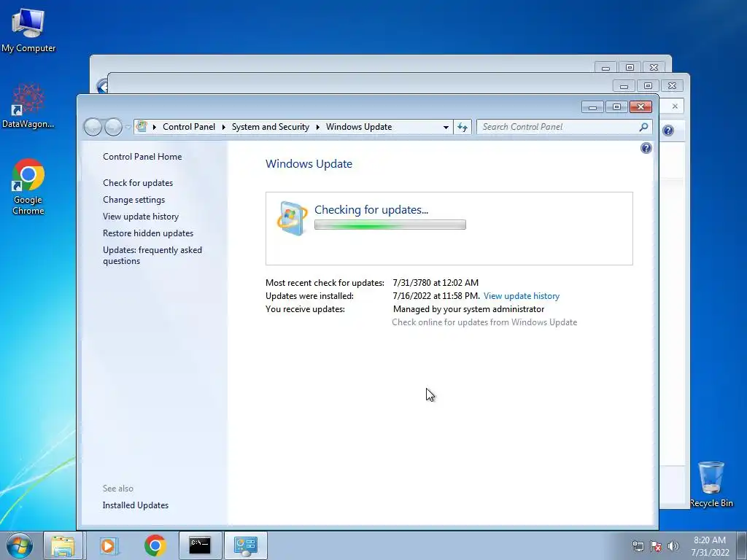The width and height of the screenshot is (747, 560).
Task: Go to Control Panel Home
Action: point(142,157)
